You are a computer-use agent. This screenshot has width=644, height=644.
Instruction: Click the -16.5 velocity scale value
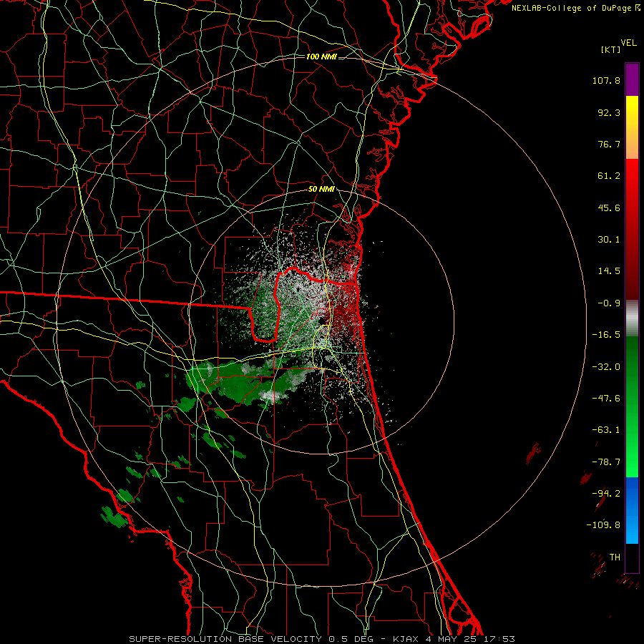click(x=606, y=335)
